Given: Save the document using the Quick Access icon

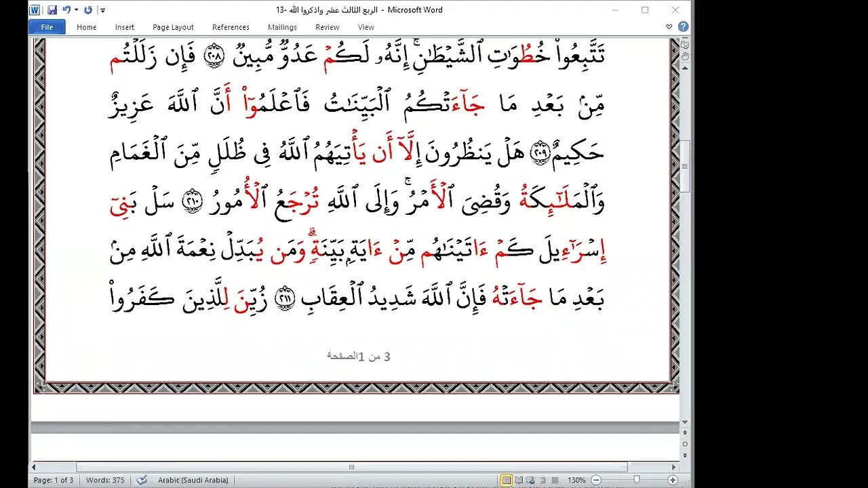Looking at the screenshot, I should [x=51, y=10].
